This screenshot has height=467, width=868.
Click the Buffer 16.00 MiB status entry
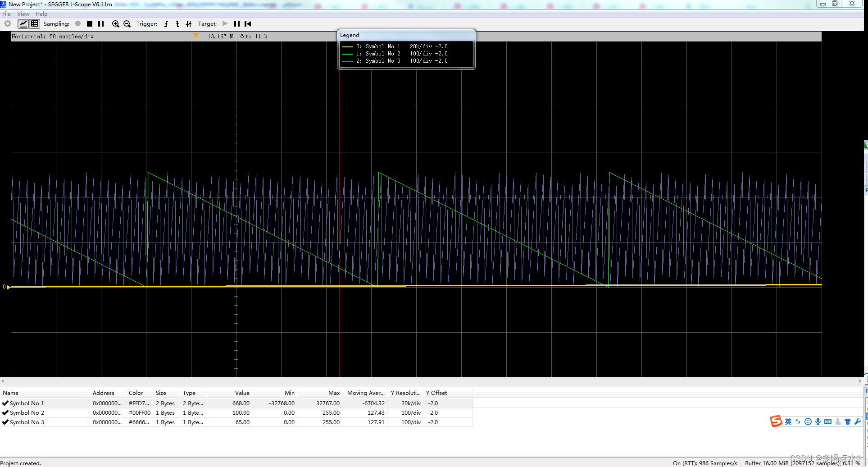(x=802, y=463)
